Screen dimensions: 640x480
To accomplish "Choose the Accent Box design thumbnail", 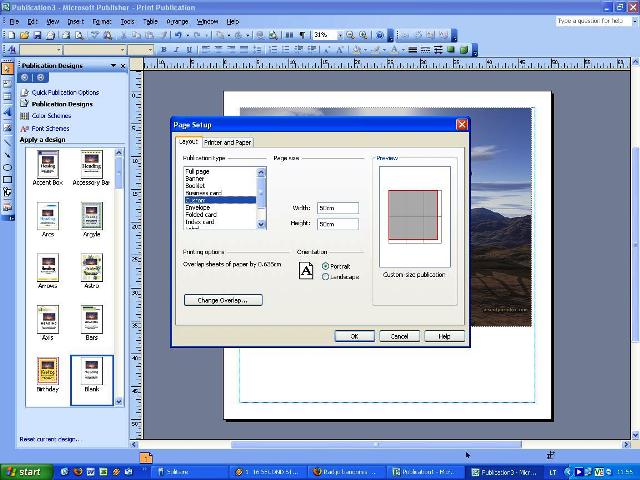I will pyautogui.click(x=47, y=163).
